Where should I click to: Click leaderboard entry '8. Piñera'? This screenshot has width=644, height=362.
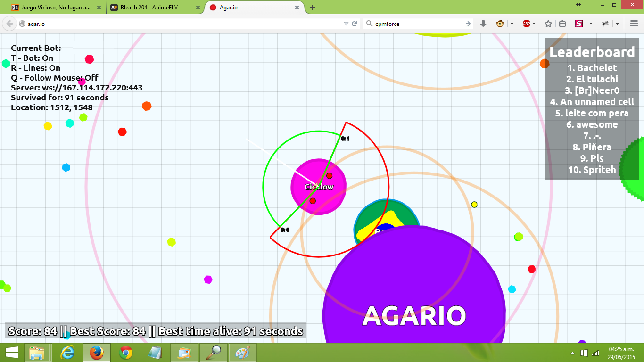[x=592, y=147]
